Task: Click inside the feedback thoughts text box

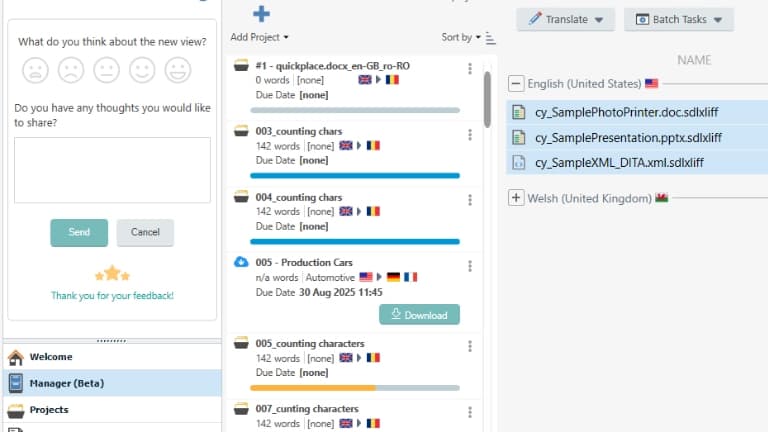Action: click(112, 170)
